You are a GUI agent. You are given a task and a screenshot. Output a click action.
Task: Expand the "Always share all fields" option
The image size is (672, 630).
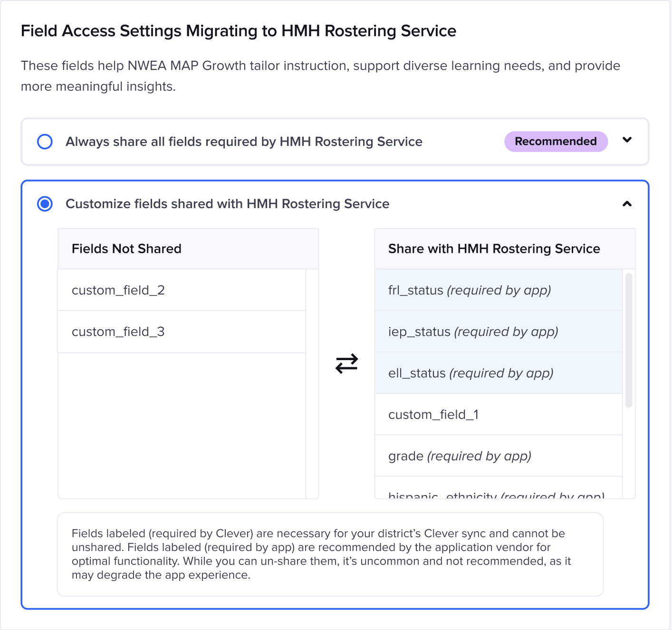click(x=627, y=140)
